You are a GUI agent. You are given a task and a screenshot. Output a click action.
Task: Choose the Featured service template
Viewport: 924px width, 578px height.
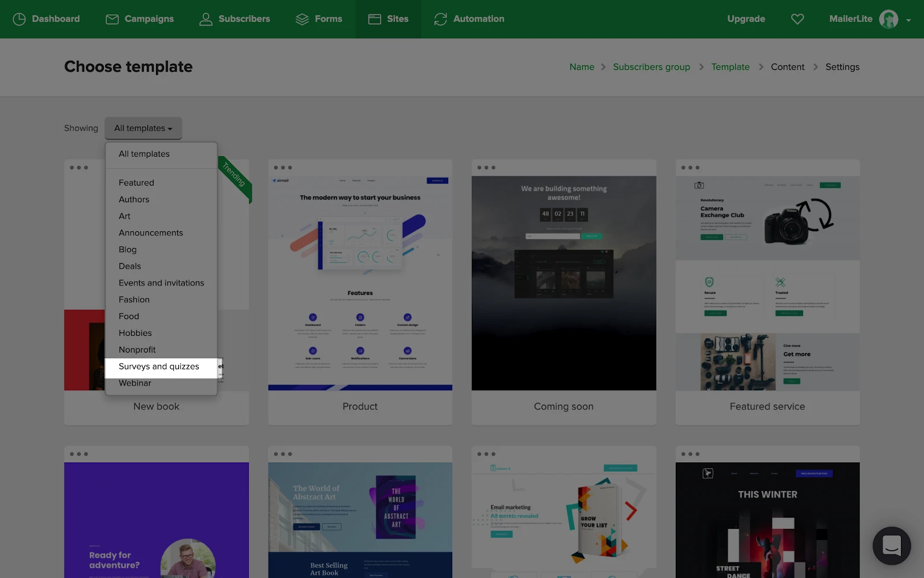pos(767,283)
